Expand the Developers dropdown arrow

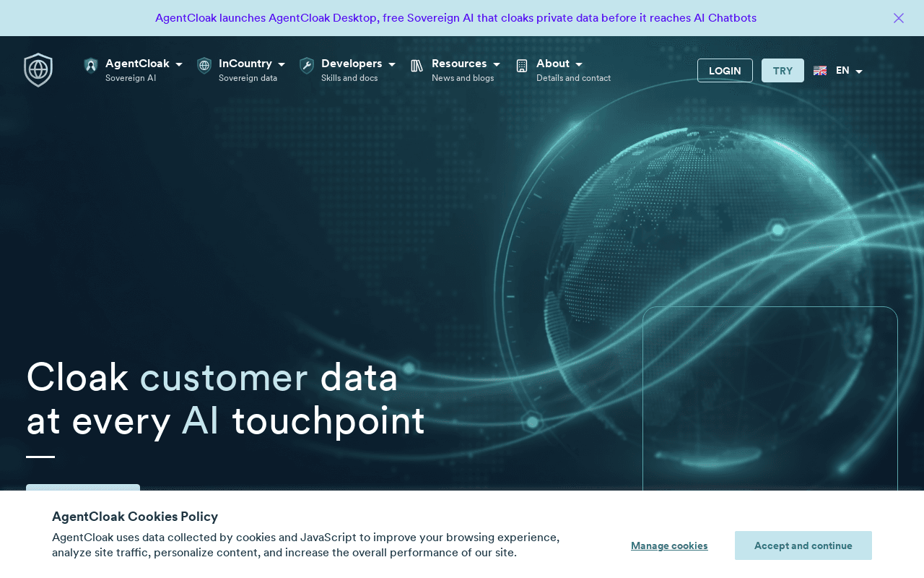point(392,64)
